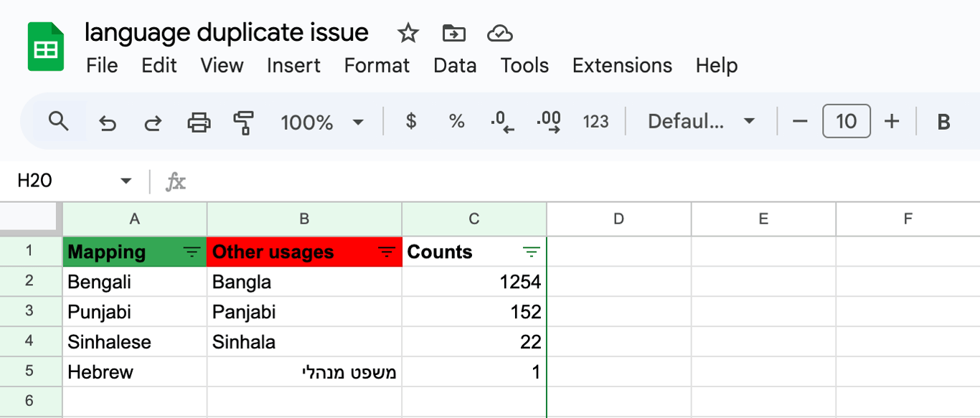
Task: Click the font size 10 field
Action: click(847, 121)
